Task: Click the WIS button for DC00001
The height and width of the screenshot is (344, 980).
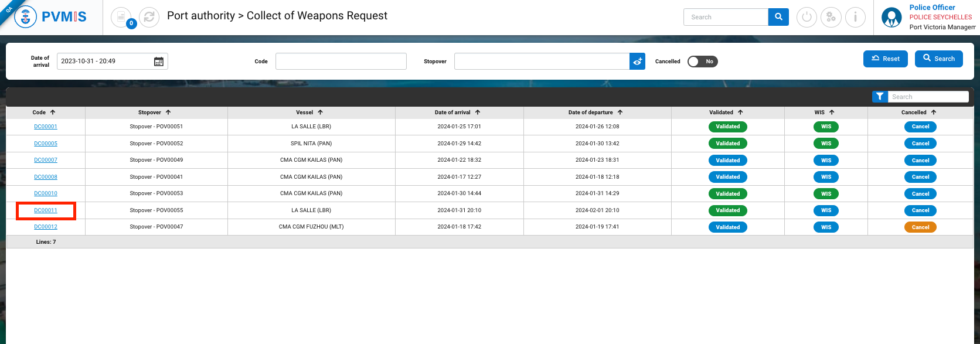Action: coord(826,127)
